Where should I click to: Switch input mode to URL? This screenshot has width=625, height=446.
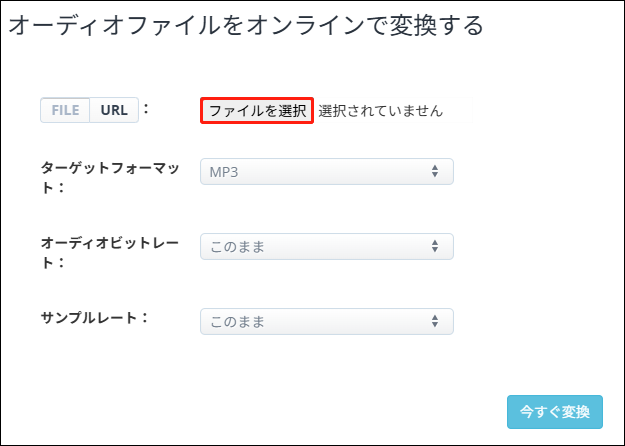114,110
